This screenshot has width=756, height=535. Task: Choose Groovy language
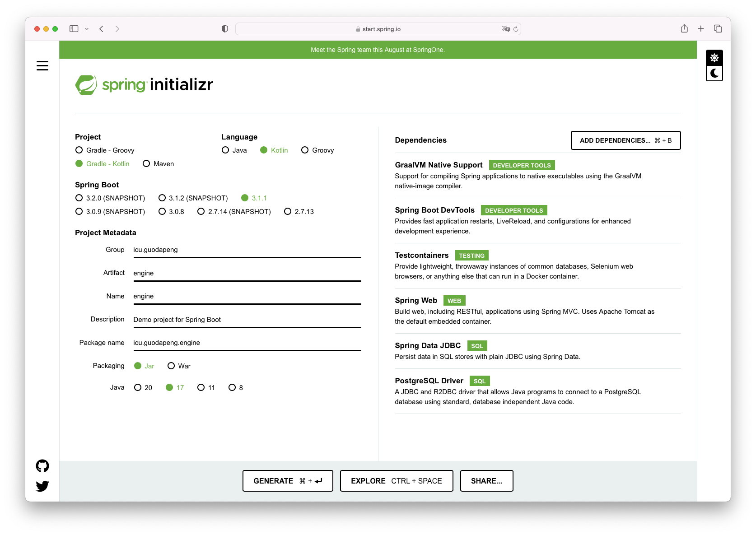[x=317, y=150]
